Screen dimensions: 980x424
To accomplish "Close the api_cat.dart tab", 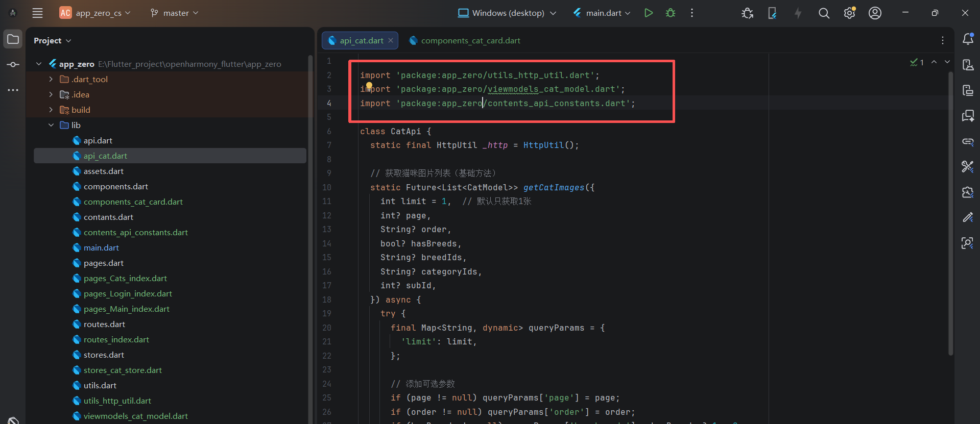I will (391, 40).
